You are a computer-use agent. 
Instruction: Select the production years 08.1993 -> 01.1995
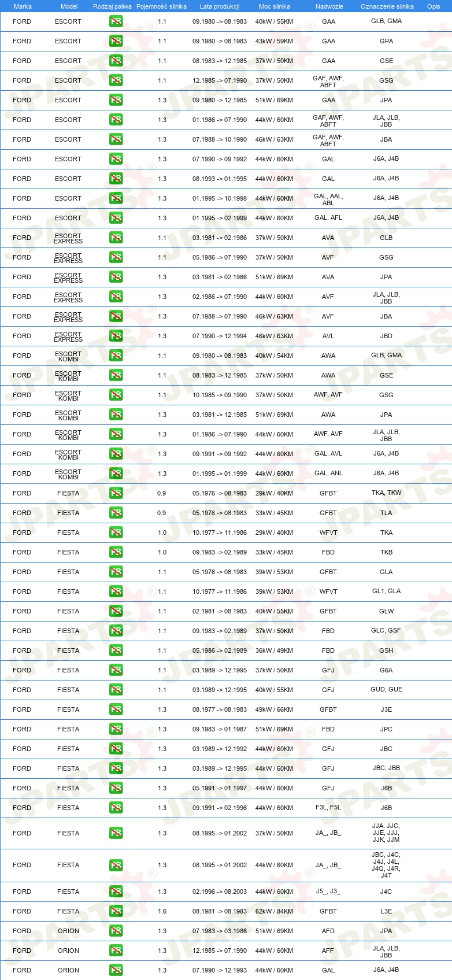point(220,179)
